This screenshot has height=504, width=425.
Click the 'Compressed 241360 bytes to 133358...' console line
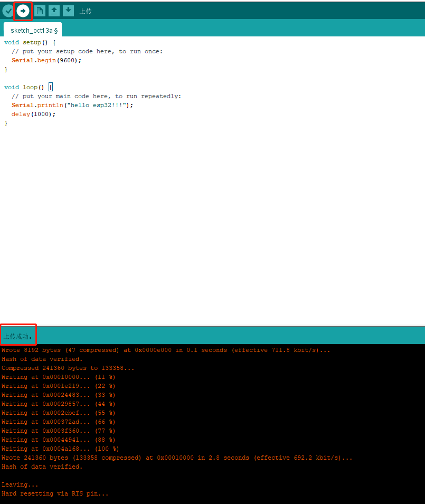tap(68, 368)
